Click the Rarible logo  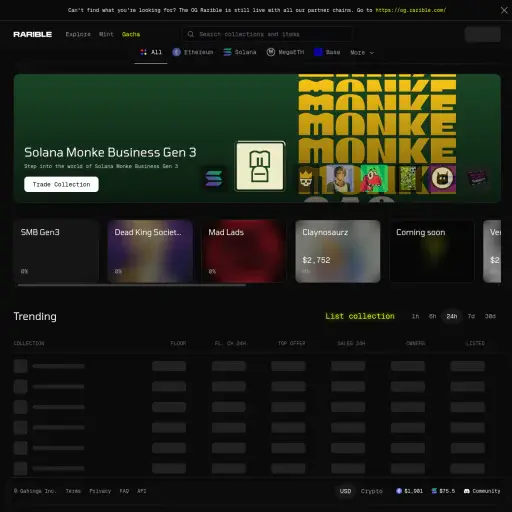point(32,34)
